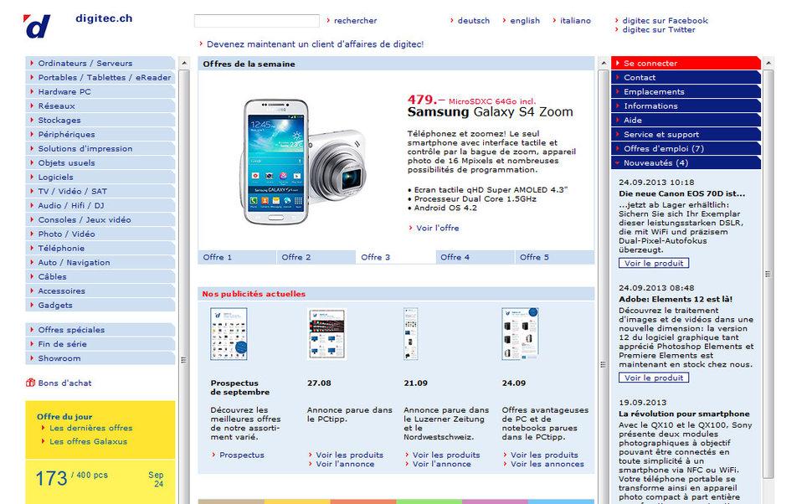
Task: Open Fin de série section
Action: 100,344
